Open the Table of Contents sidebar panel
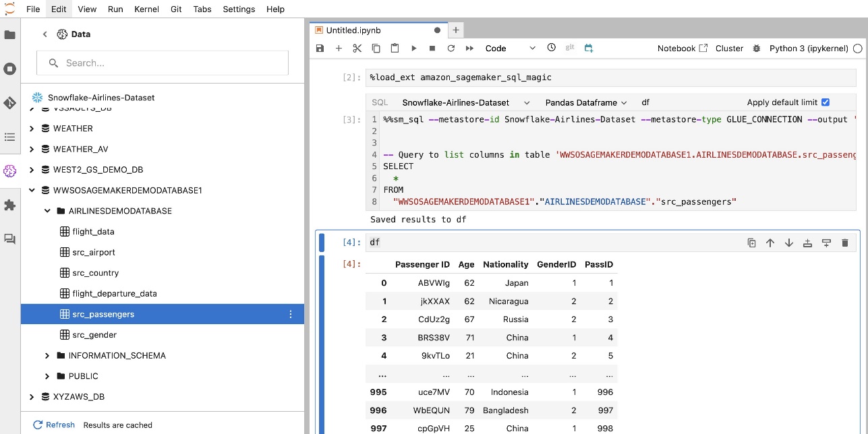Screen dimensions: 868x434 9,137
